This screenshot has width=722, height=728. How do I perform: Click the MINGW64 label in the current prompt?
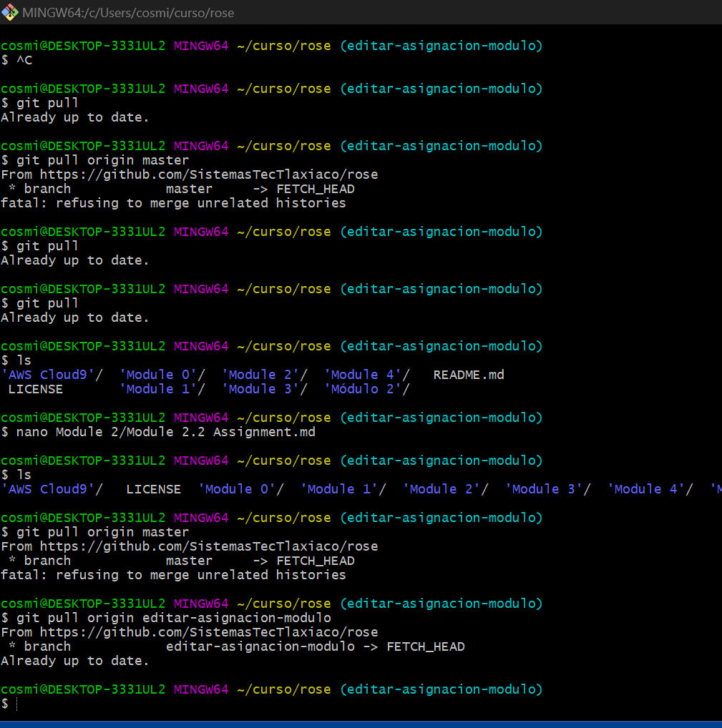click(x=200, y=689)
